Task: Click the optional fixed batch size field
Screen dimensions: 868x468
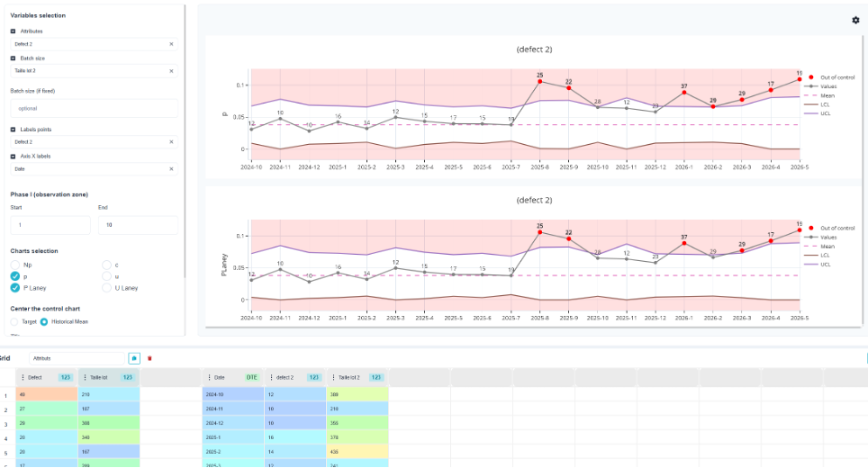Action: pyautogui.click(x=95, y=108)
